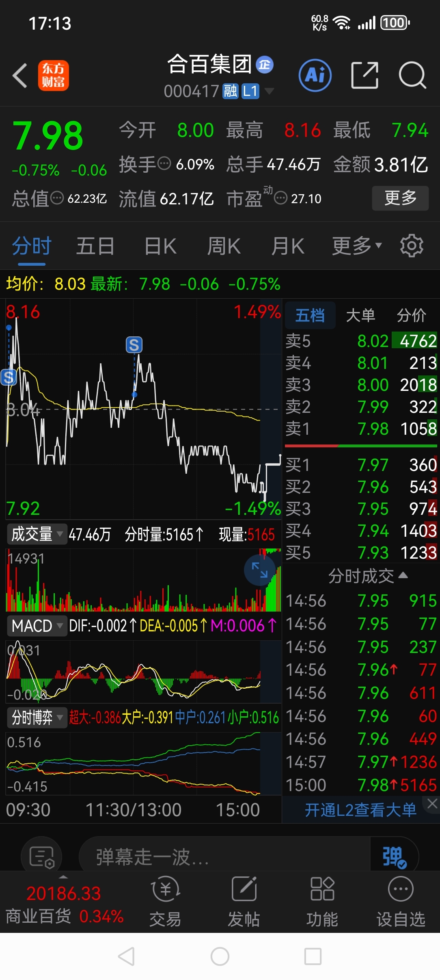Image resolution: width=440 pixels, height=980 pixels.
Task: Tap the 买5 row at 7.93
Action: (x=361, y=553)
